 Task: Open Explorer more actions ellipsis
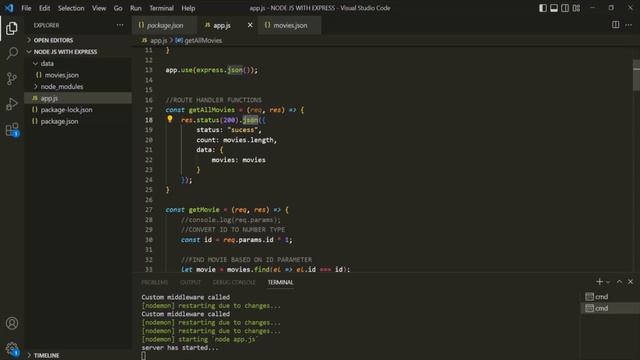[x=120, y=25]
